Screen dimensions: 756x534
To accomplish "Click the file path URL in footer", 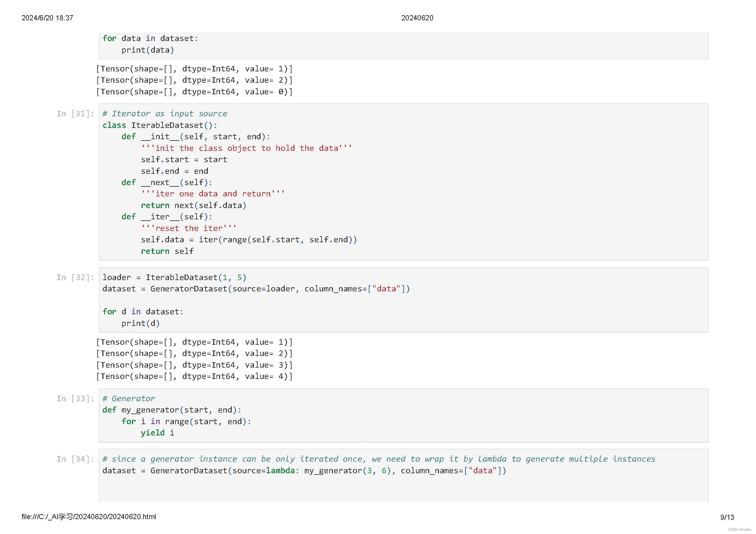I will (x=89, y=517).
